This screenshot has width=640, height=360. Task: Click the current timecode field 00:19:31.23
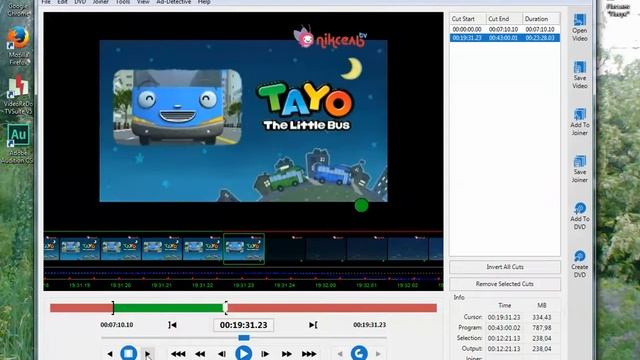pos(244,325)
